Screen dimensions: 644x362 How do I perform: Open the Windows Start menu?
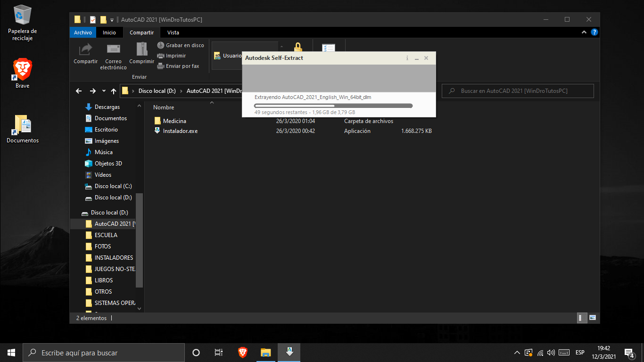11,353
